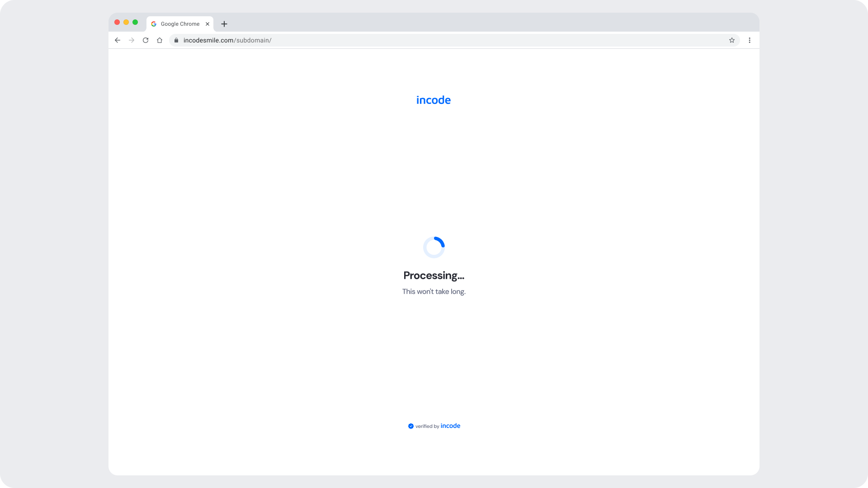The image size is (868, 488).
Task: Minimize the window with yellow button
Action: 126,22
